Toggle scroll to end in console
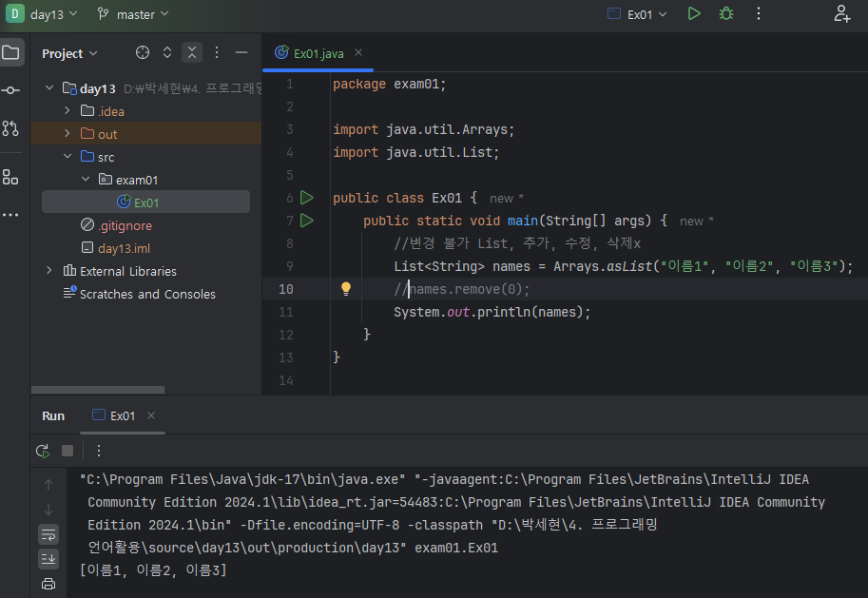The image size is (868, 598). (48, 558)
